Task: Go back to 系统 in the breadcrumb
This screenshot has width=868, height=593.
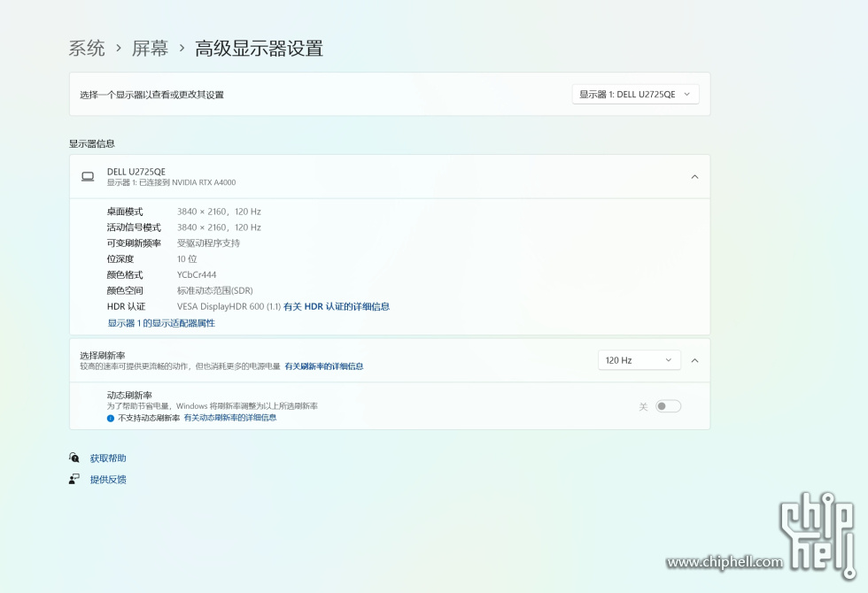Action: [87, 48]
